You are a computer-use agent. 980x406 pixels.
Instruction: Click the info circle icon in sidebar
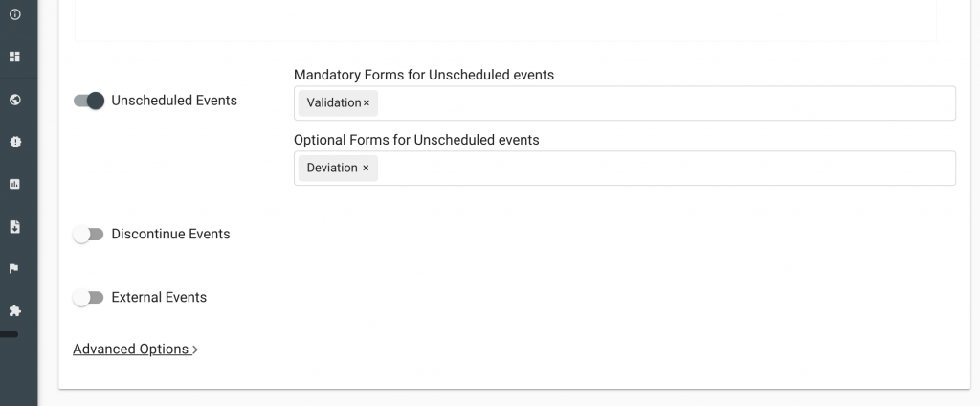(14, 14)
